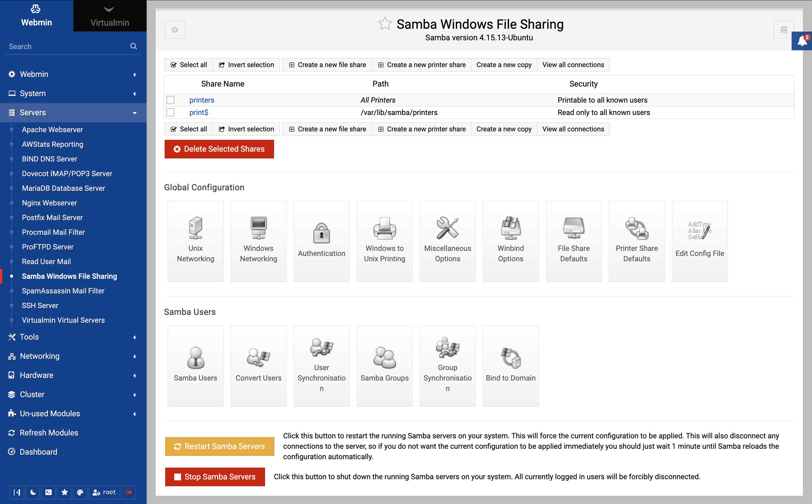Open the notifications bell

pos(802,41)
